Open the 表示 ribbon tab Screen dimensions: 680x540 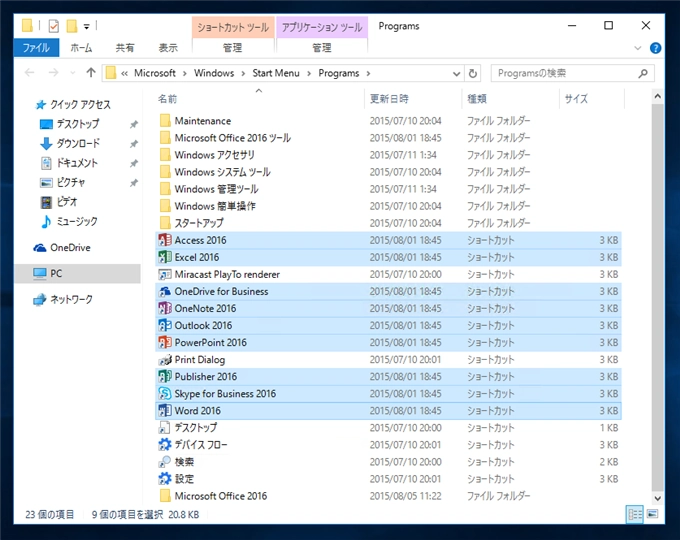(x=168, y=48)
